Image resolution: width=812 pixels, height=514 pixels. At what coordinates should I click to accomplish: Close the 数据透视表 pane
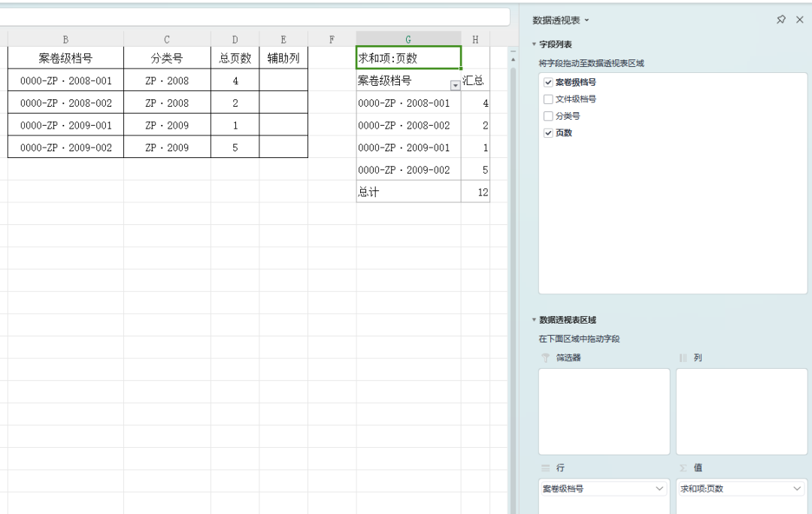[x=799, y=20]
